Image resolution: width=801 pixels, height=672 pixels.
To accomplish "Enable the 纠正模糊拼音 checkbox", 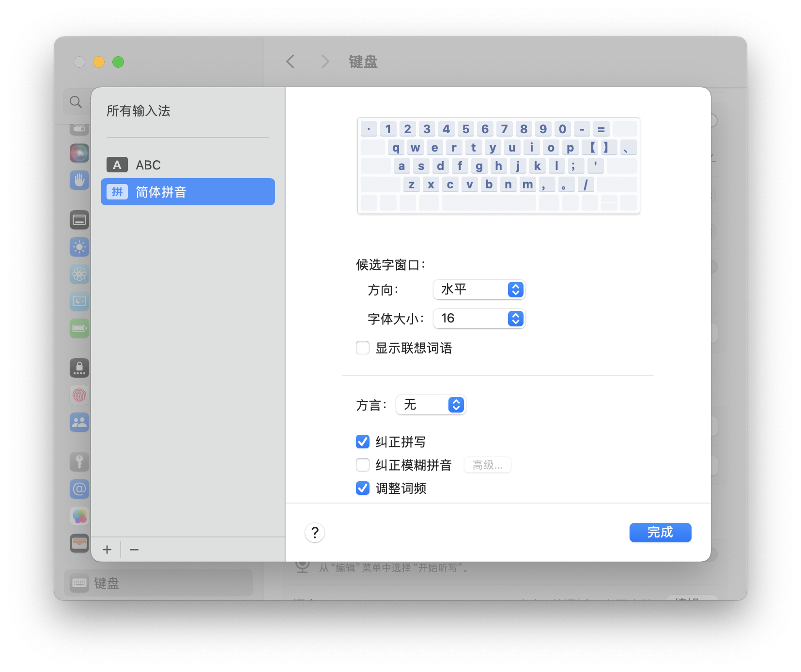I will tap(363, 465).
